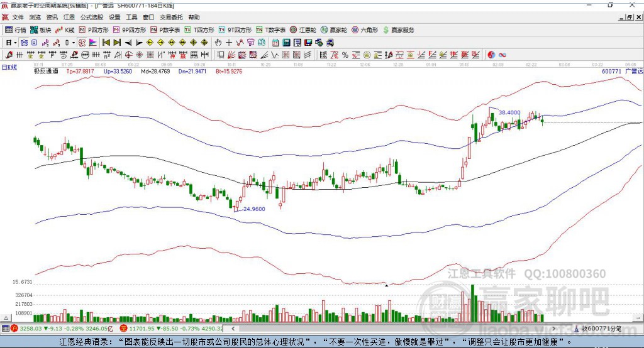Click the Up=33.5260 value

118,71
